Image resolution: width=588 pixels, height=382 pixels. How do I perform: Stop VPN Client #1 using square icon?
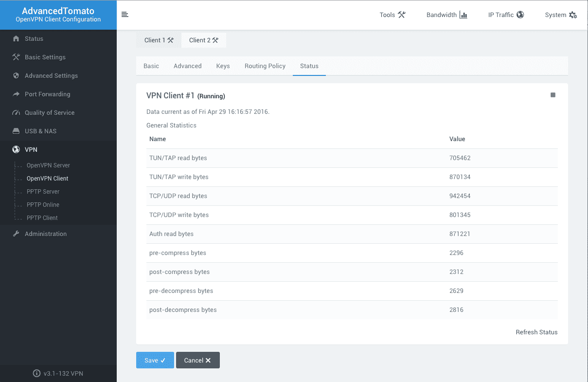553,95
